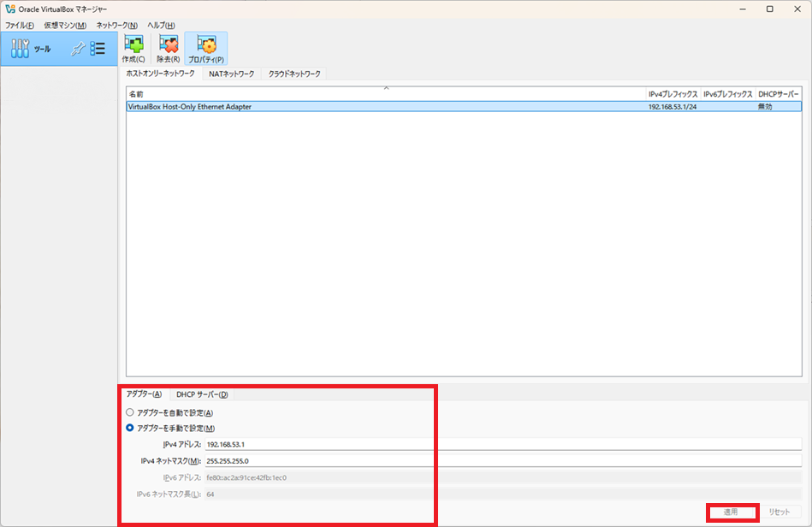
Task: Switch to Adapter (アダプター) settings tab
Action: (x=144, y=394)
